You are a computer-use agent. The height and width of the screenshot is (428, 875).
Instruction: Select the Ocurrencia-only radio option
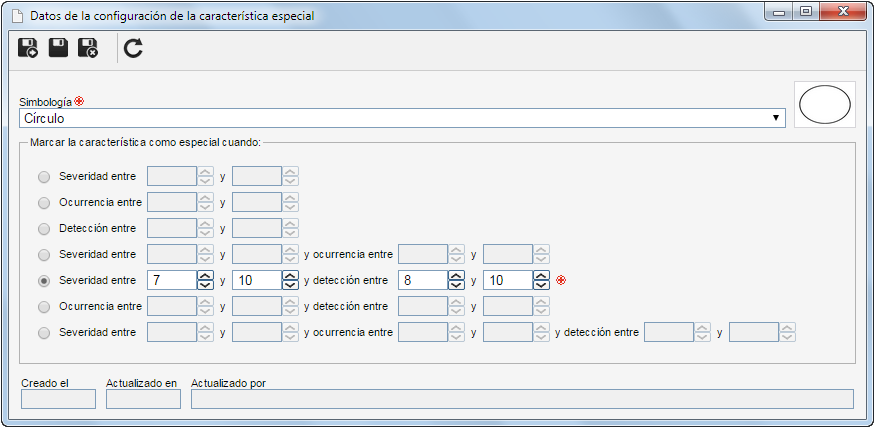44,203
